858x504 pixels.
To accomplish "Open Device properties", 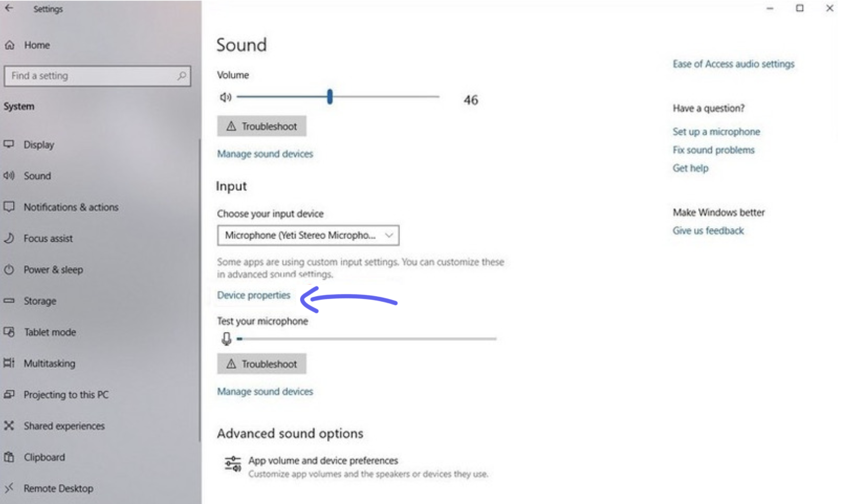I will pyautogui.click(x=253, y=295).
